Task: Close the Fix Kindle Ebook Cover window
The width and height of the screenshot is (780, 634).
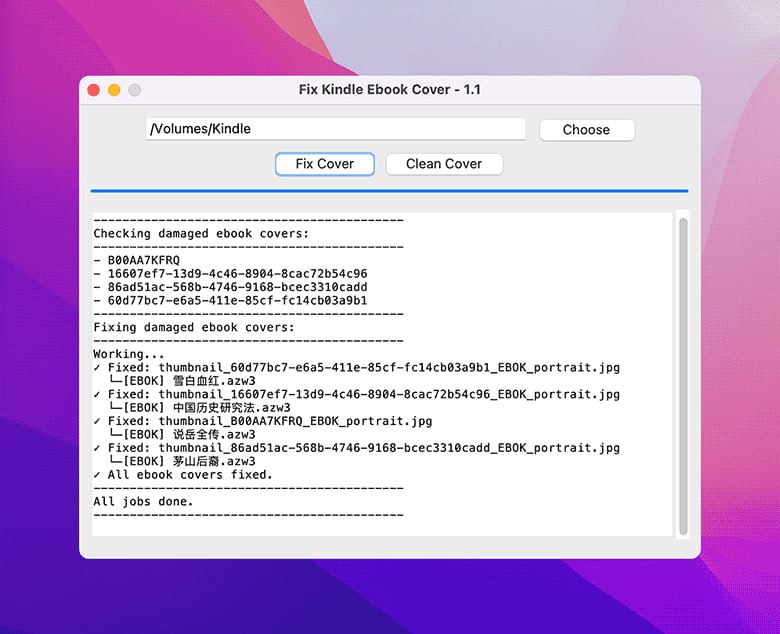Action: tap(94, 90)
